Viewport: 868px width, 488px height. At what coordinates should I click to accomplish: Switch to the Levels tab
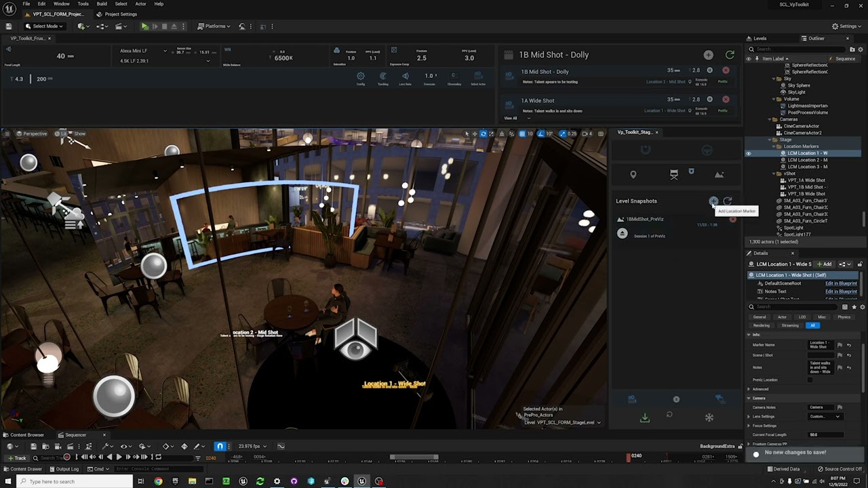[757, 39]
